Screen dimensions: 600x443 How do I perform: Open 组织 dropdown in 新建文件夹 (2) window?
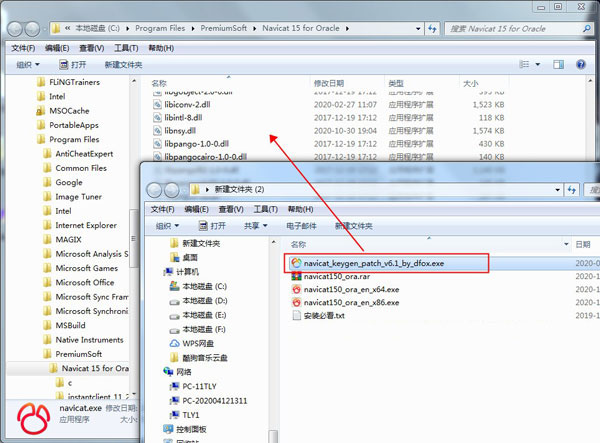(168, 226)
